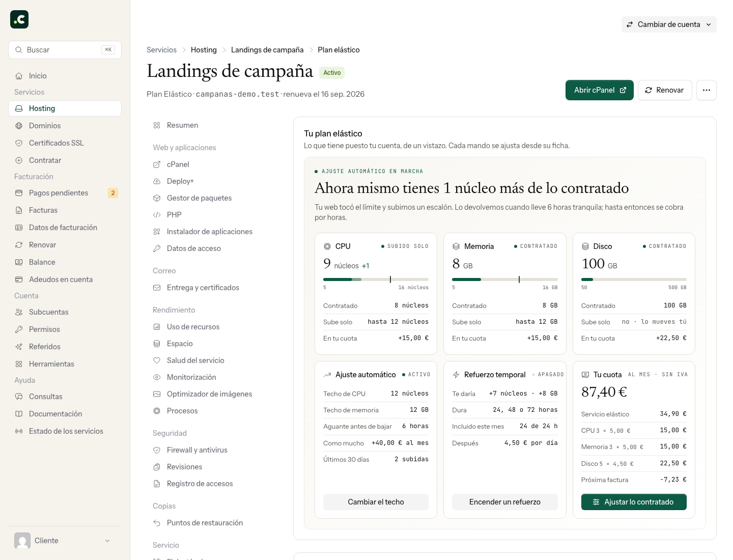Select Hosting in the sidebar
Image resolution: width=733 pixels, height=560 pixels.
point(65,108)
